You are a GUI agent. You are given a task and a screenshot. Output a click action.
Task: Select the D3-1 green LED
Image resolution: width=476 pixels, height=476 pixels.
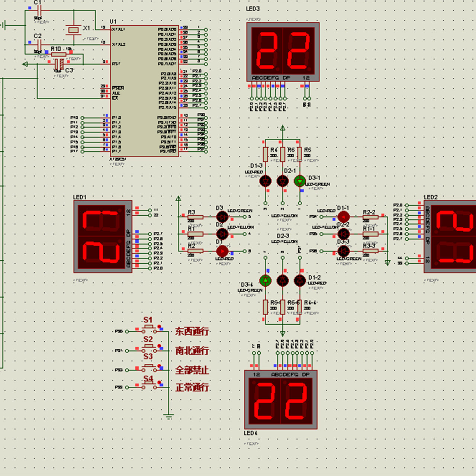click(300, 181)
